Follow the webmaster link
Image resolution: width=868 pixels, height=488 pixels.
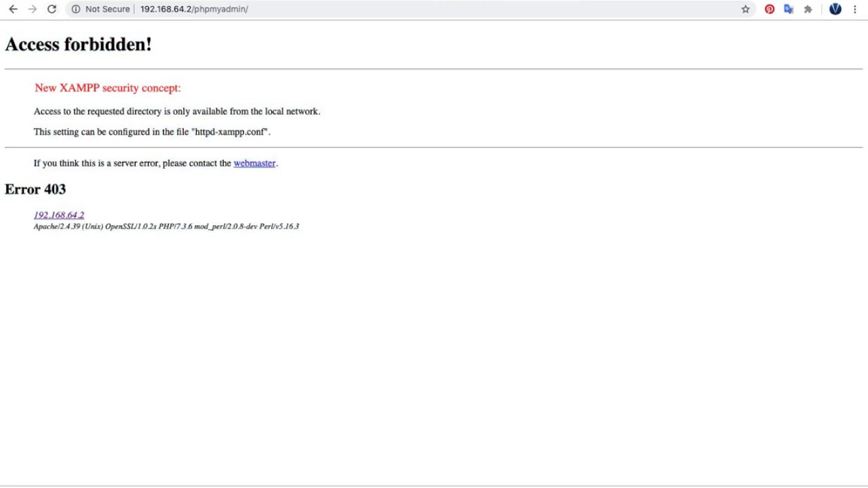tap(254, 163)
